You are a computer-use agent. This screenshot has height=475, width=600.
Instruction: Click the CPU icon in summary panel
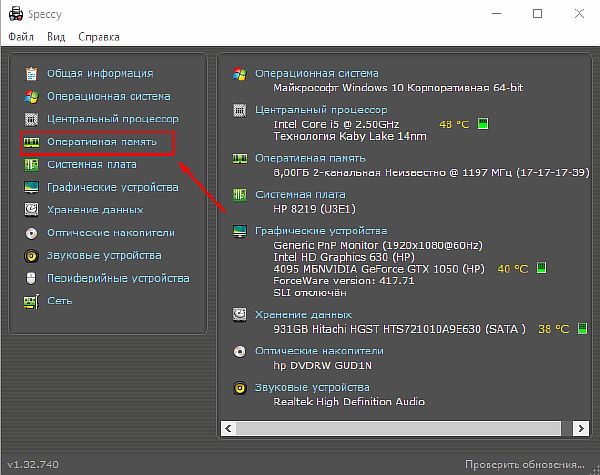tap(240, 111)
